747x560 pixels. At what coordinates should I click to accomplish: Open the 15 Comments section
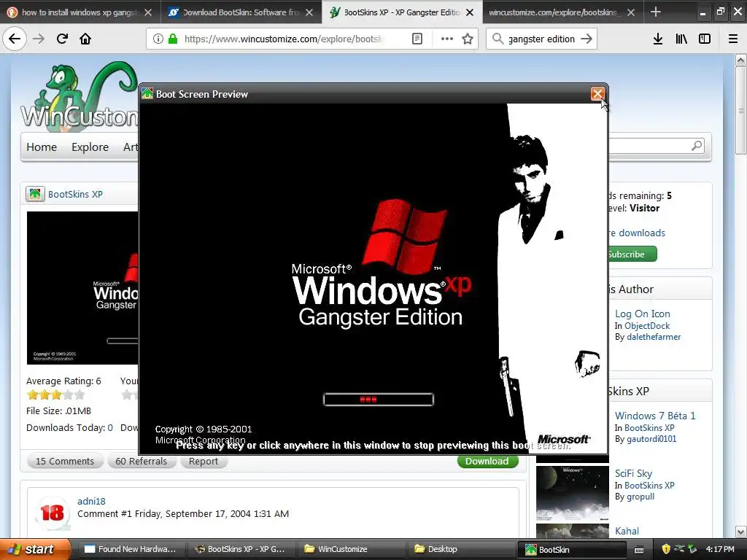(65, 461)
